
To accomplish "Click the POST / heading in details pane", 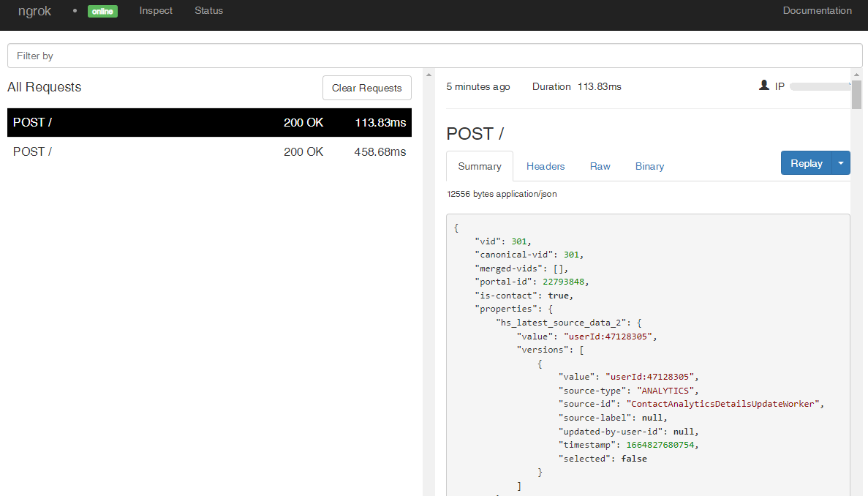I will [475, 134].
